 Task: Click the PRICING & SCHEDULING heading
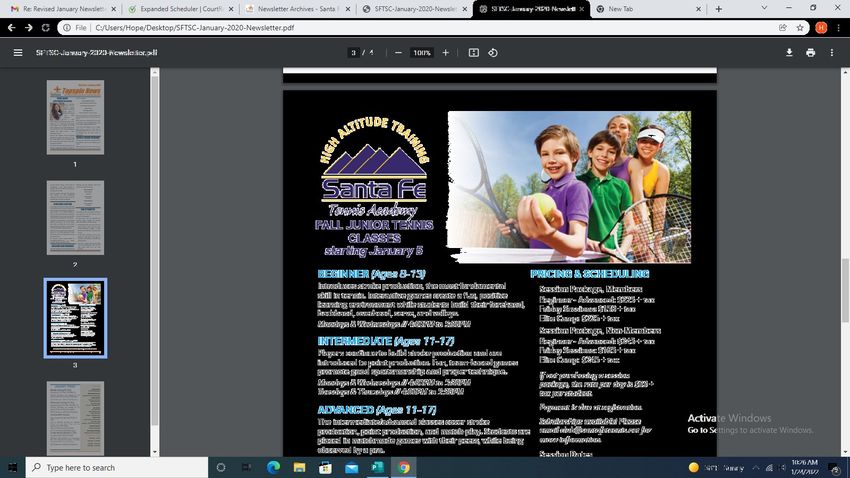click(x=589, y=274)
